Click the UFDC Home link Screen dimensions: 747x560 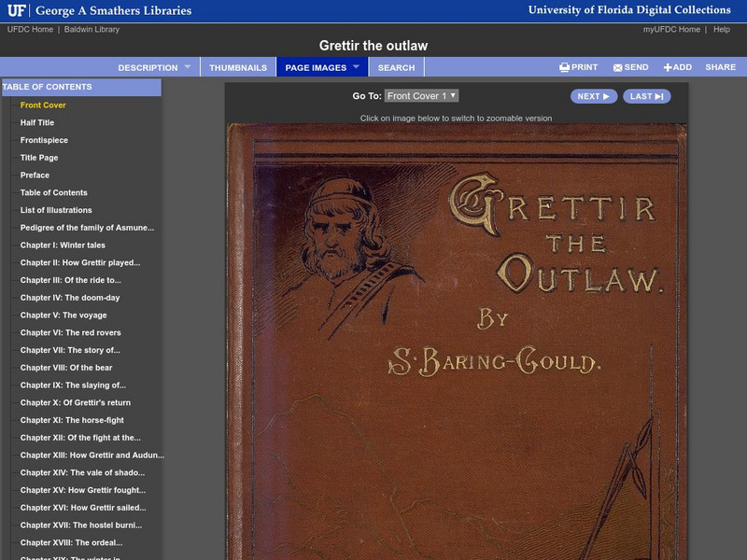tap(29, 28)
